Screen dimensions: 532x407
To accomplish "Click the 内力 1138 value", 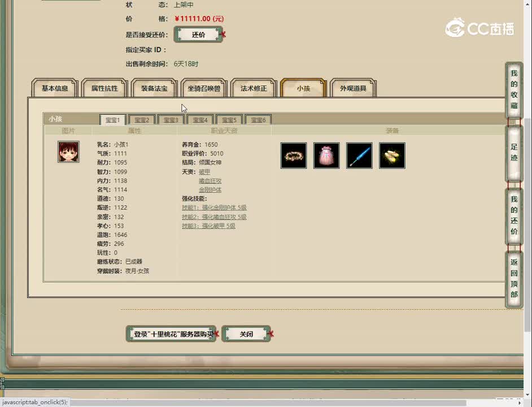I will coord(120,181).
